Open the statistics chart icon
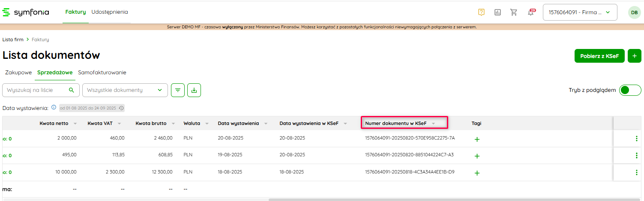Viewport: 644px width, 201px height. click(497, 12)
